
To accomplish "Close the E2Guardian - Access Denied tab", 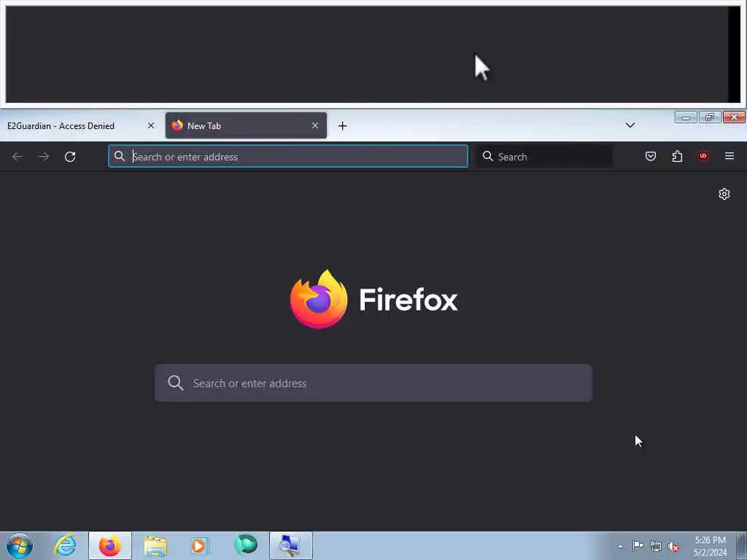I will point(151,125).
